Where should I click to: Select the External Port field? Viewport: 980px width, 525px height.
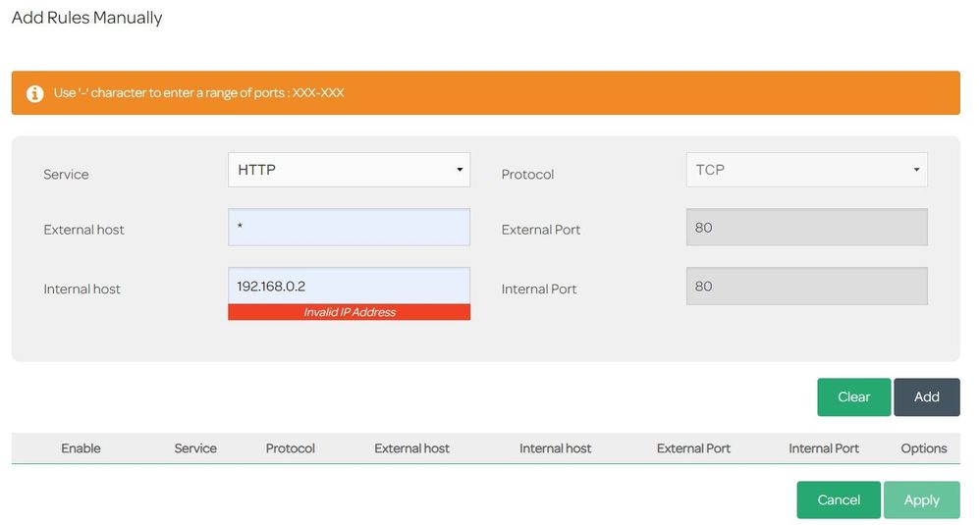point(806,228)
